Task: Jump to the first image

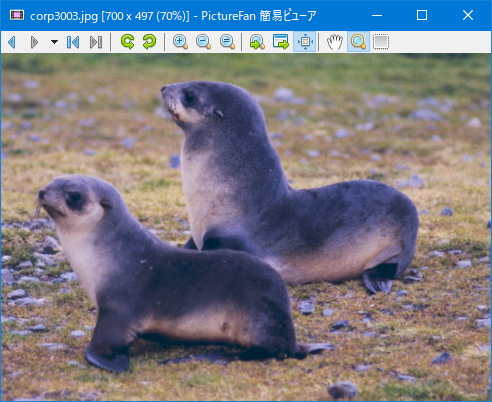Action: 73,42
